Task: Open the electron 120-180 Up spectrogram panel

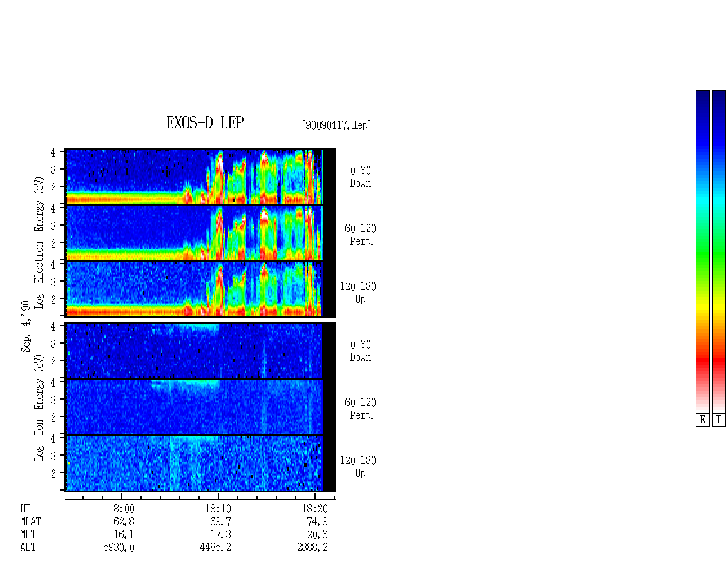Action: pyautogui.click(x=200, y=289)
